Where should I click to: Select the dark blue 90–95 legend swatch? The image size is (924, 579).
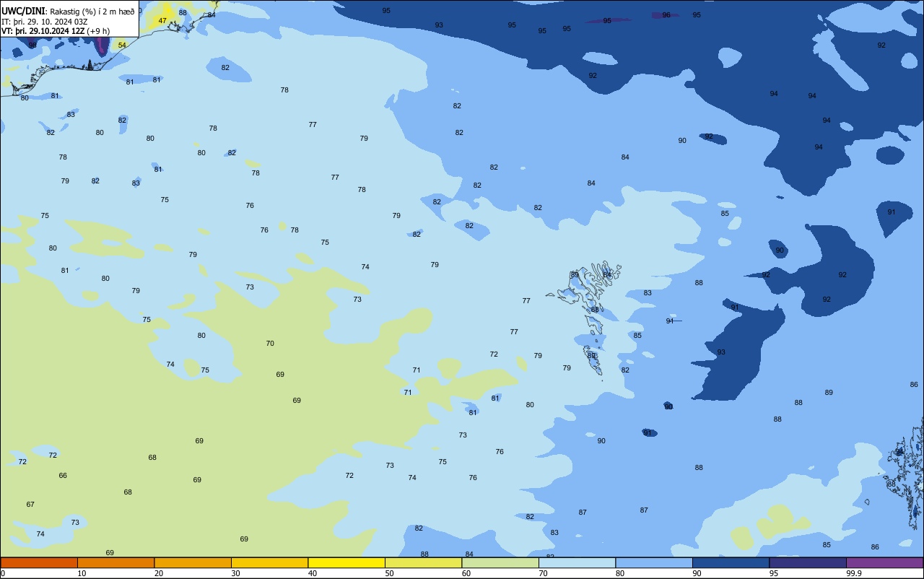pyautogui.click(x=731, y=562)
